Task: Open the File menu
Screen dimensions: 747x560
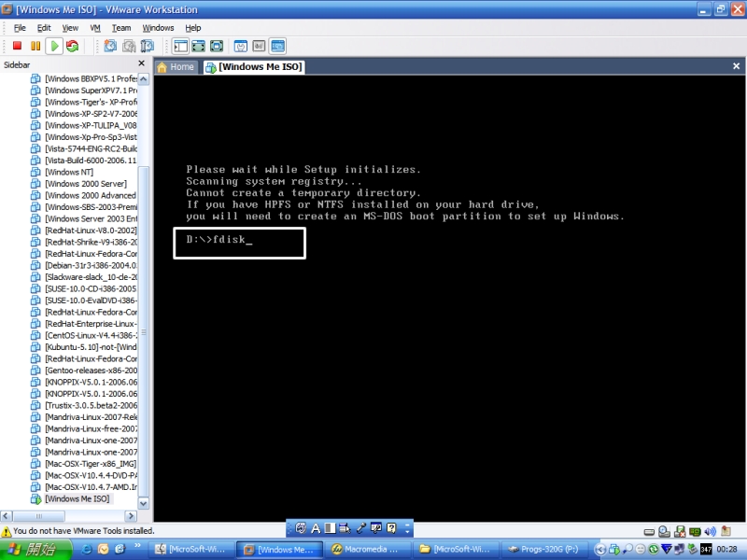Action: click(x=20, y=28)
